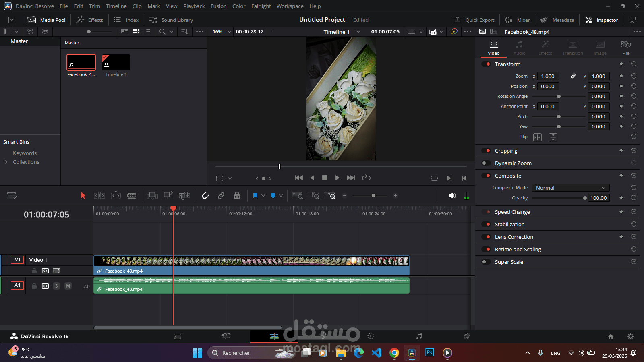Screen dimensions: 644x362
Task: Adjust the Rotation Angle slider
Action: point(559,96)
